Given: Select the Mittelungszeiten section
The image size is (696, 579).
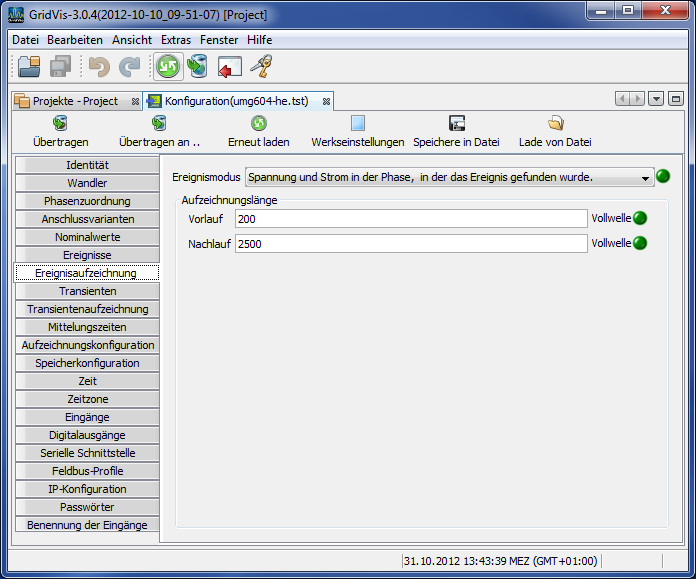Looking at the screenshot, I should click(87, 327).
